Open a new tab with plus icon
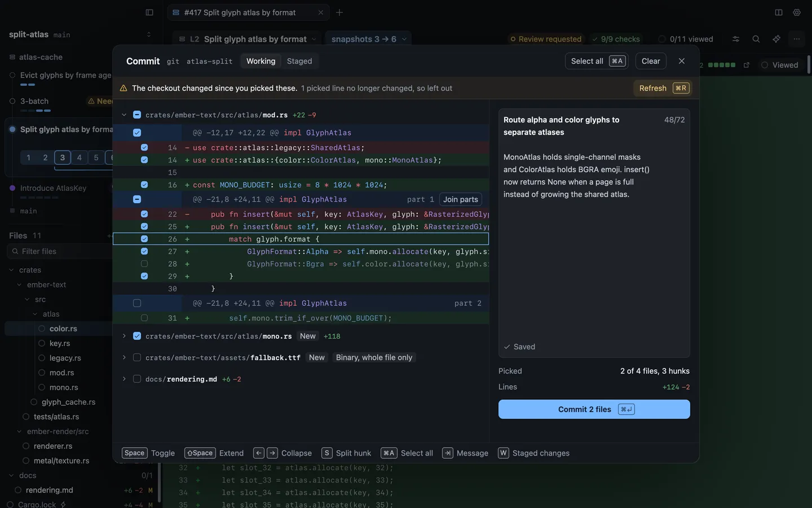The height and width of the screenshot is (508, 812). pos(339,12)
